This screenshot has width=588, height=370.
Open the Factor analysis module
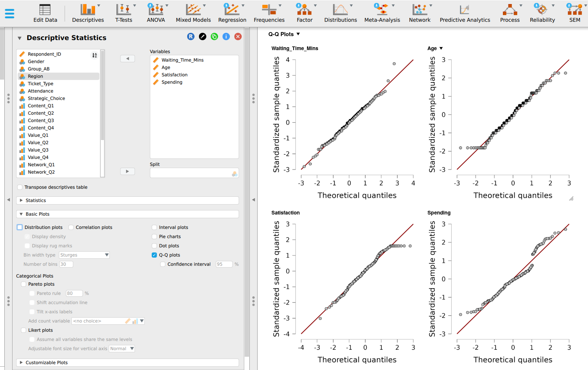pos(305,13)
